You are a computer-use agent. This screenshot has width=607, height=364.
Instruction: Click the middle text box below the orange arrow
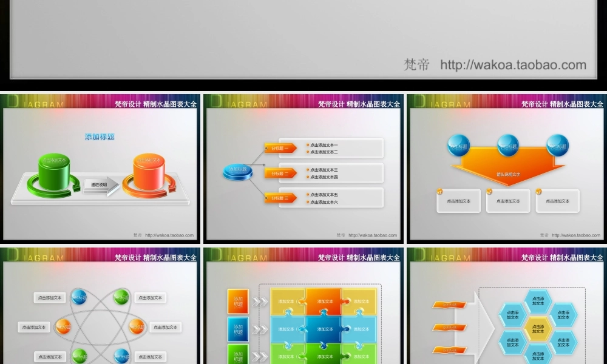[x=508, y=201]
